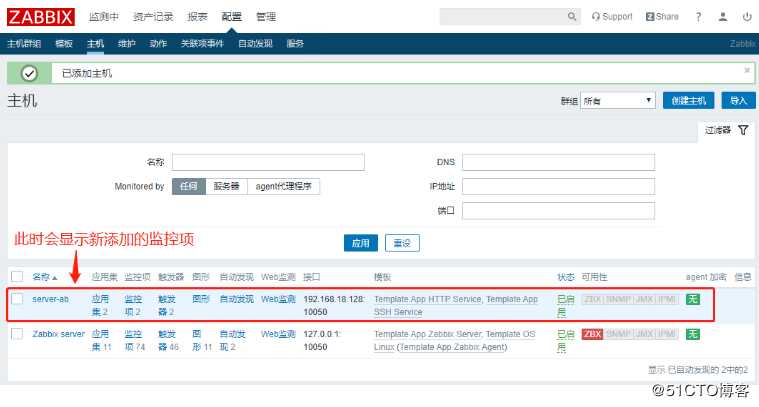The height and width of the screenshot is (407, 759).
Task: Expand the 群组 dropdown
Action: pyautogui.click(x=618, y=101)
